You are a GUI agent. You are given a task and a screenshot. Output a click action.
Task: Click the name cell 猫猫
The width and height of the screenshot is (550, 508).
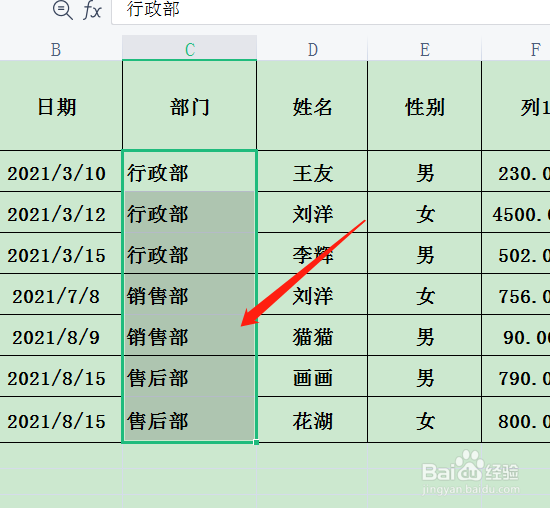[312, 335]
